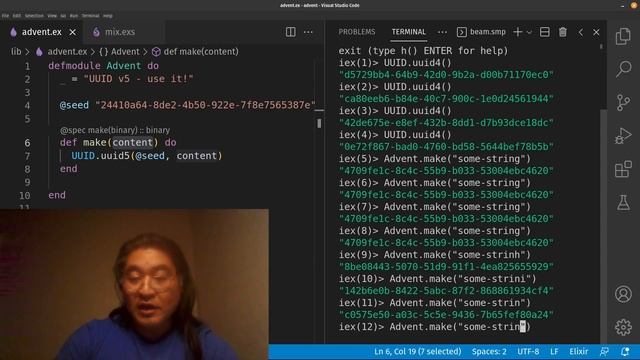Open the Run menu
Image resolution: width=640 pixels, height=360 pixels.
[74, 16]
